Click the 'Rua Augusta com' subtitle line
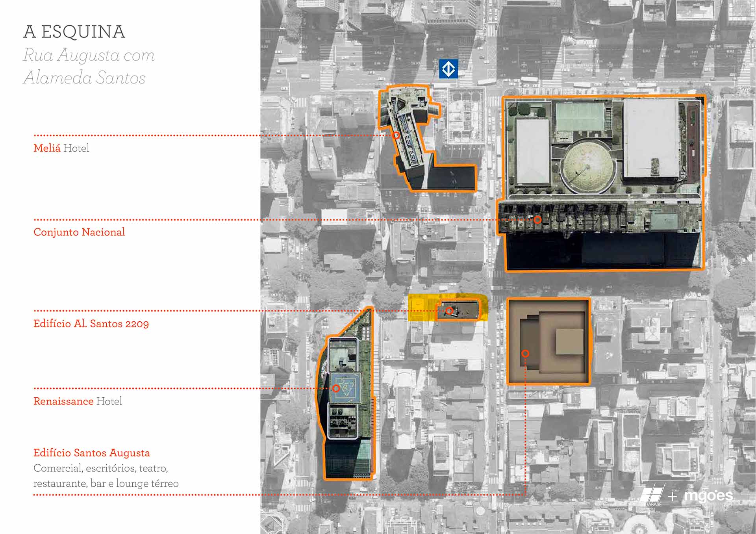756x534 pixels. [x=89, y=55]
